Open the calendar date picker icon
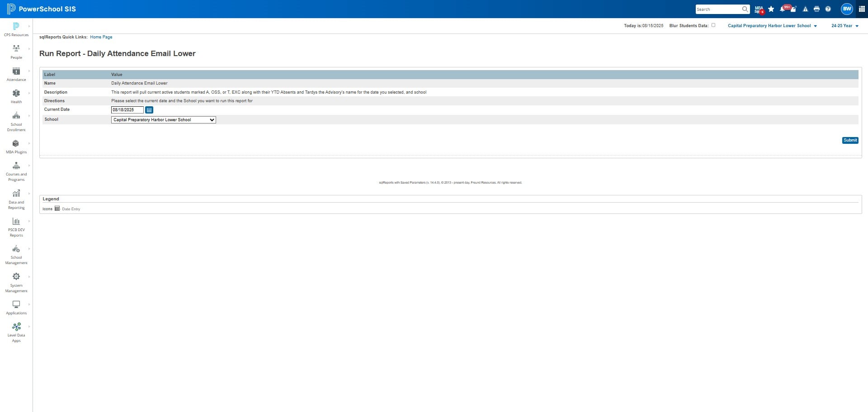Viewport: 868px width, 412px height. 149,110
